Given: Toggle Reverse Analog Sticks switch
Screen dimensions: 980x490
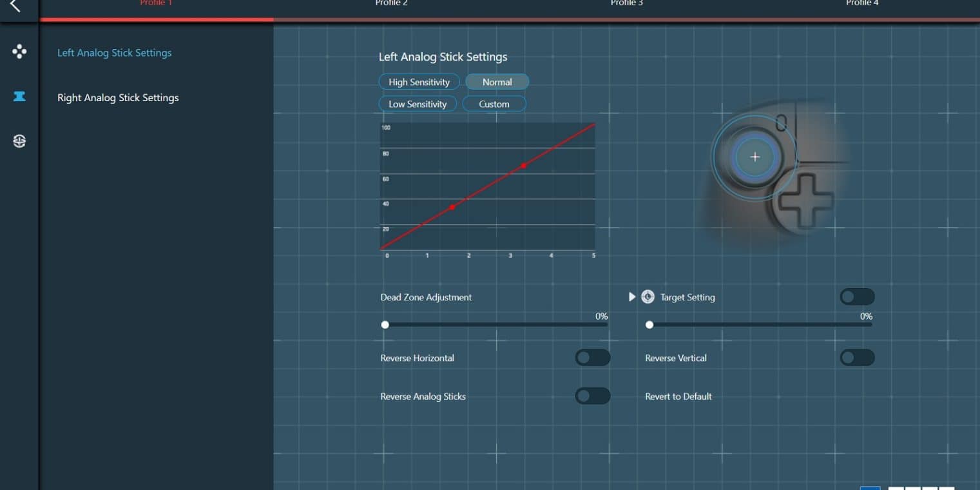Looking at the screenshot, I should click(592, 396).
